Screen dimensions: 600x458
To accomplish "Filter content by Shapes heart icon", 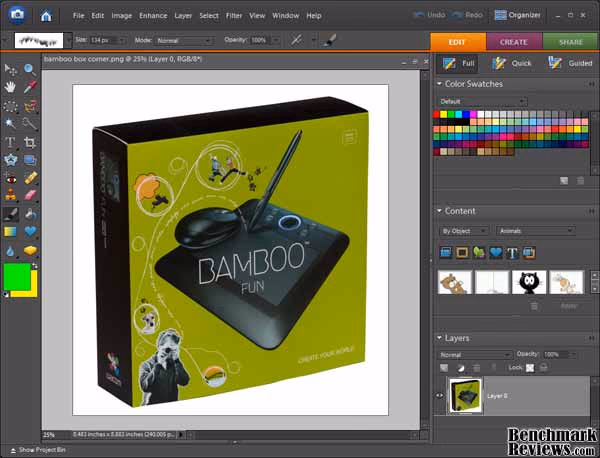I will [x=496, y=253].
